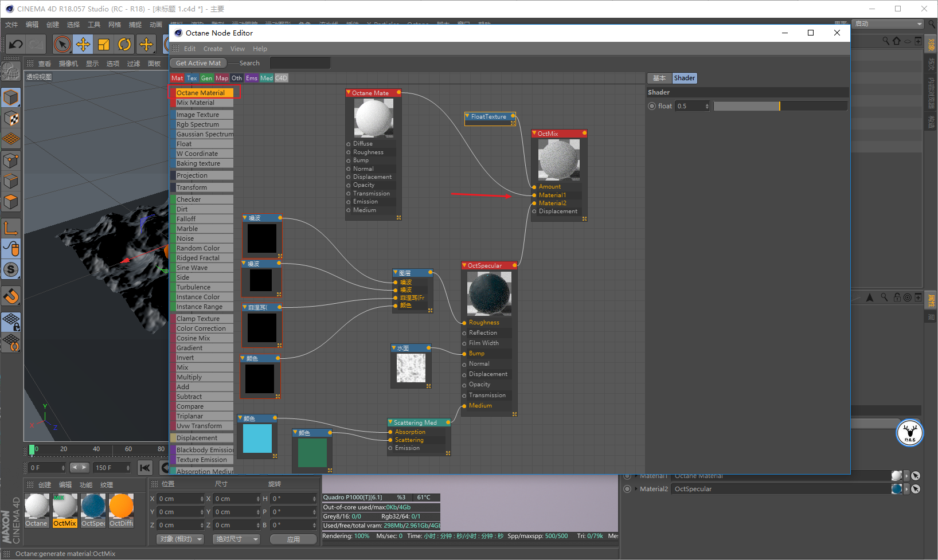Open the Edit menu in Node Editor
Viewport: 938px width, 560px height.
pyautogui.click(x=190, y=49)
